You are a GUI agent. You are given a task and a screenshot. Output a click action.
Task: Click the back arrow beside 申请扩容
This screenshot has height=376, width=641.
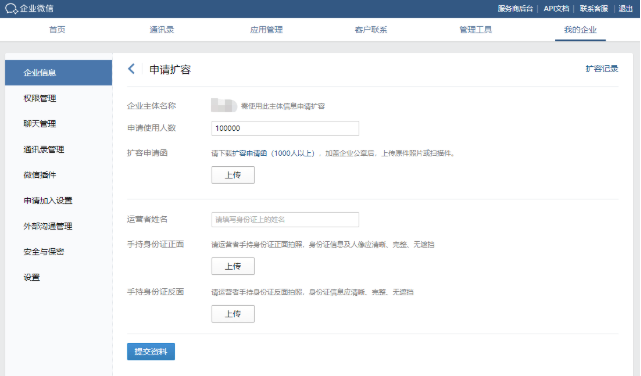131,69
